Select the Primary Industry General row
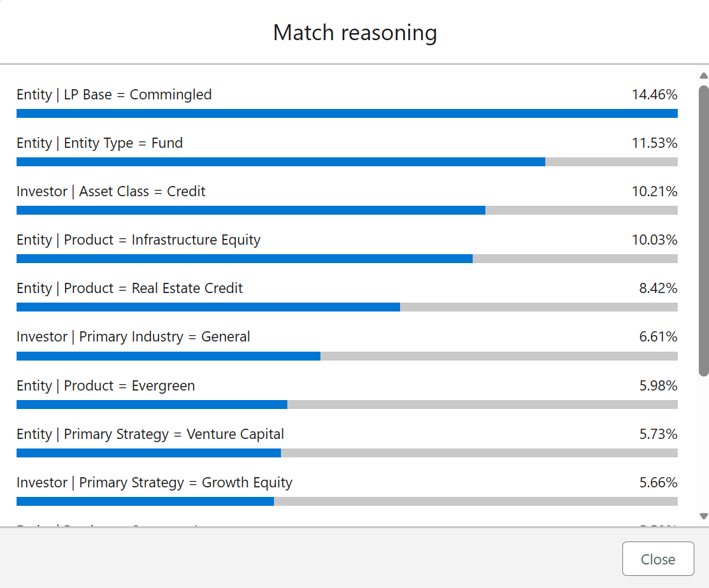709x588 pixels. coord(133,336)
